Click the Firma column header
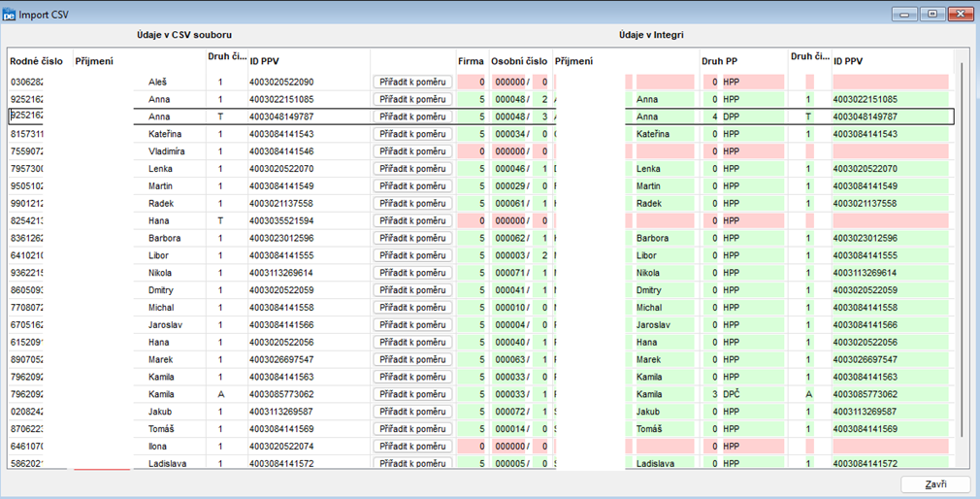980x499 pixels. click(x=471, y=61)
